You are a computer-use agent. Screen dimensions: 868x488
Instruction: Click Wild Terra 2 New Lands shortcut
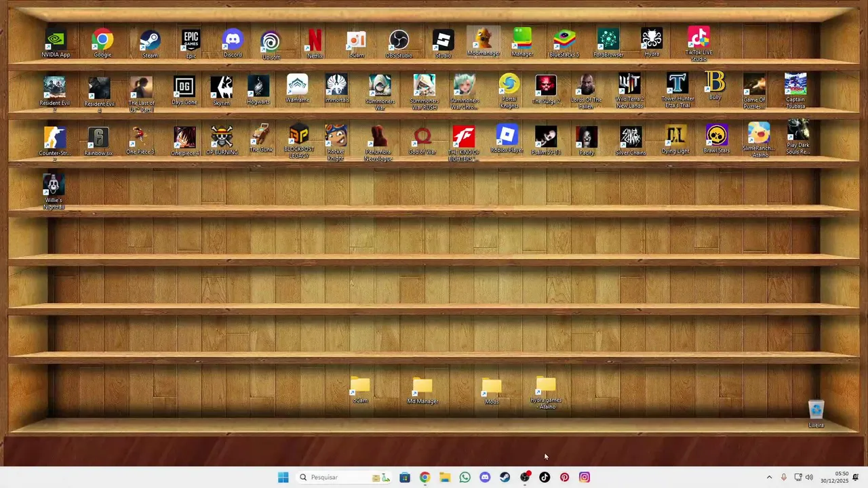coord(629,91)
